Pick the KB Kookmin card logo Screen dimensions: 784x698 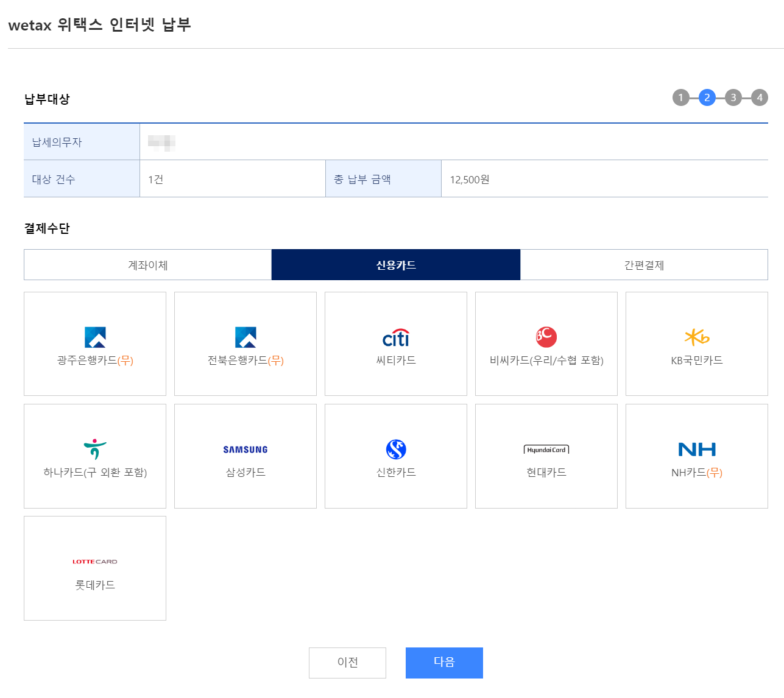coord(697,337)
